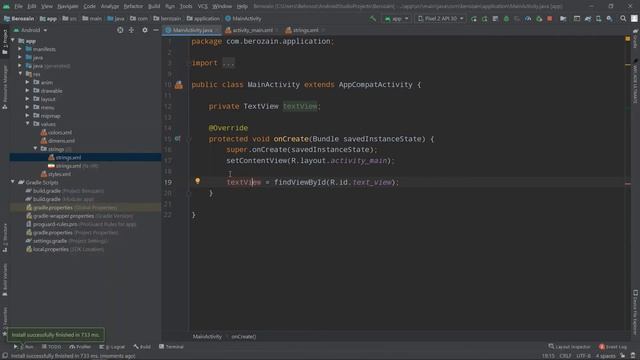Click the lightbulb quick-fix icon at line 19
The image size is (640, 360).
(x=198, y=181)
